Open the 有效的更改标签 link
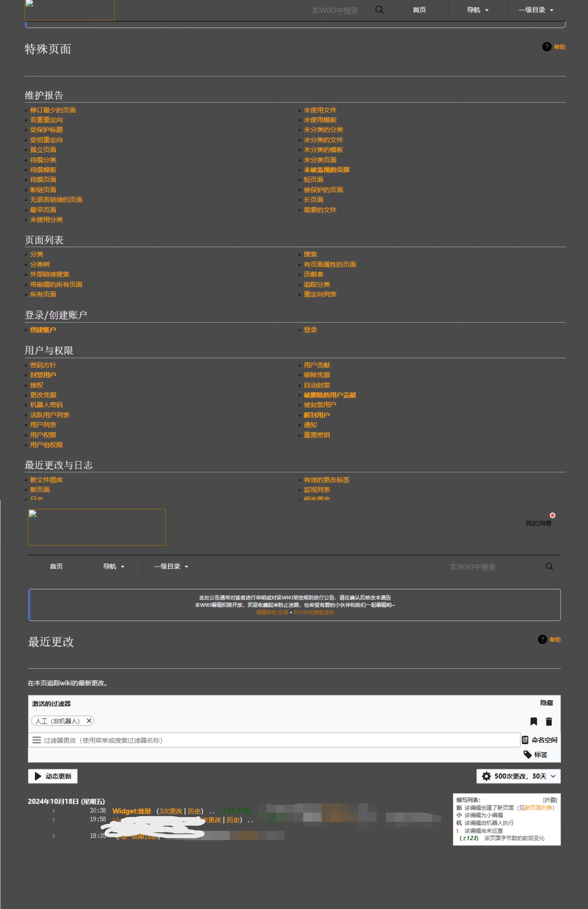The height and width of the screenshot is (909, 588). (x=326, y=480)
